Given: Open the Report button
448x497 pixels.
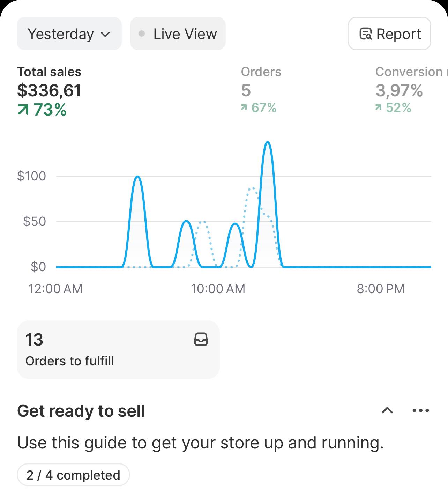Looking at the screenshot, I should [x=389, y=34].
